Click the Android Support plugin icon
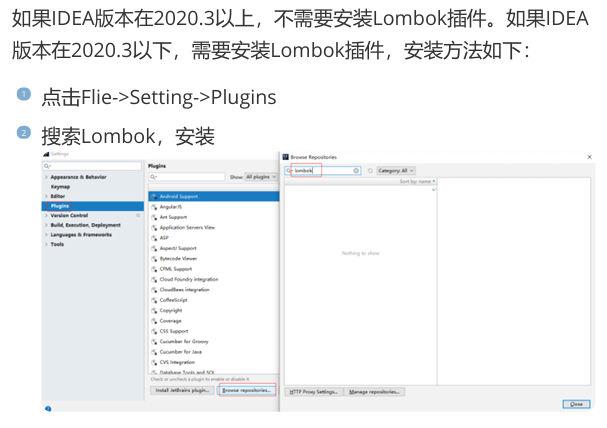Screen dimensions: 607x428 click(154, 197)
